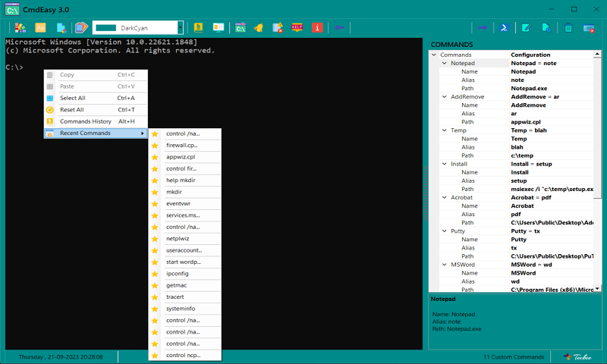Click scroll-up arrow of commands list
The height and width of the screenshot is (364, 607).
[597, 54]
